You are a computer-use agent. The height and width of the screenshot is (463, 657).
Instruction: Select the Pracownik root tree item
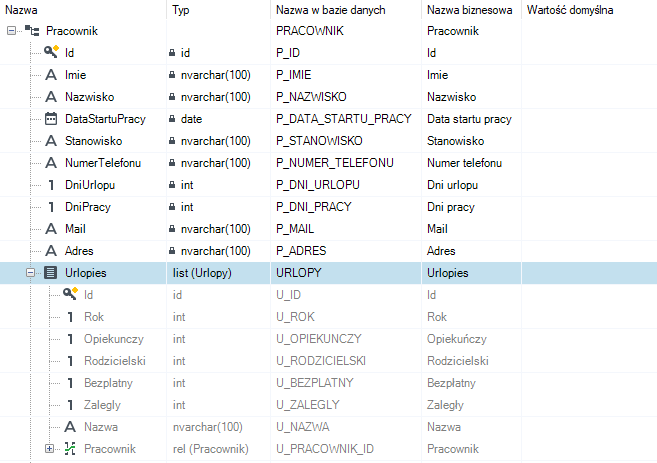72,31
